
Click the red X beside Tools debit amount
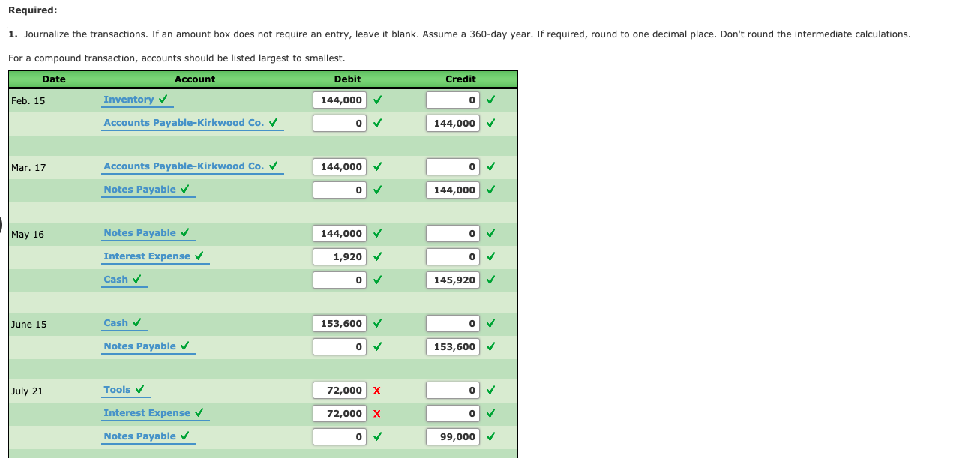377,390
